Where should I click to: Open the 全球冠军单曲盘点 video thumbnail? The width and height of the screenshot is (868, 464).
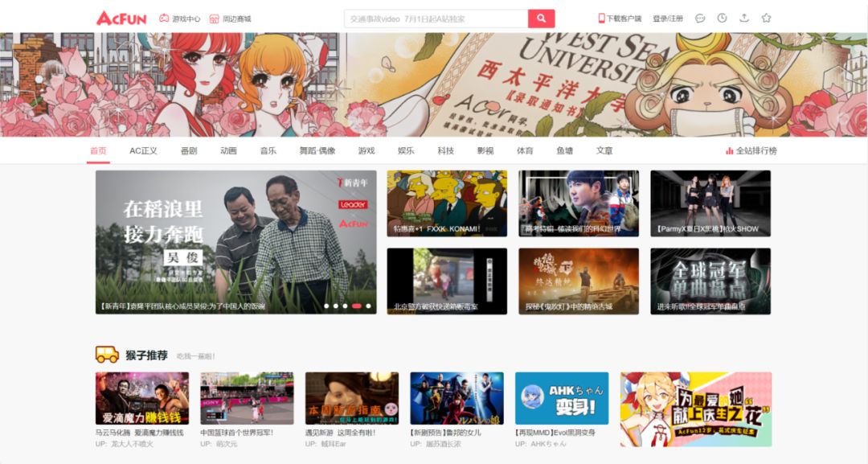click(710, 281)
